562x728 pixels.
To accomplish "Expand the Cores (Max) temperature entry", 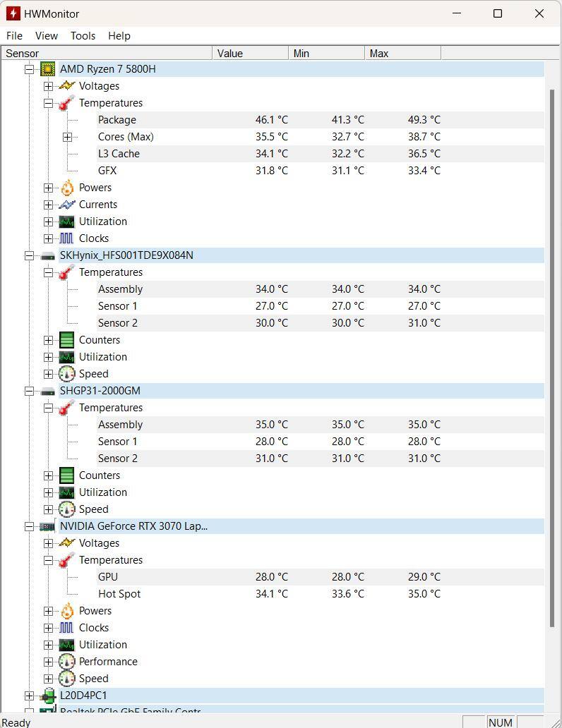I will (67, 137).
